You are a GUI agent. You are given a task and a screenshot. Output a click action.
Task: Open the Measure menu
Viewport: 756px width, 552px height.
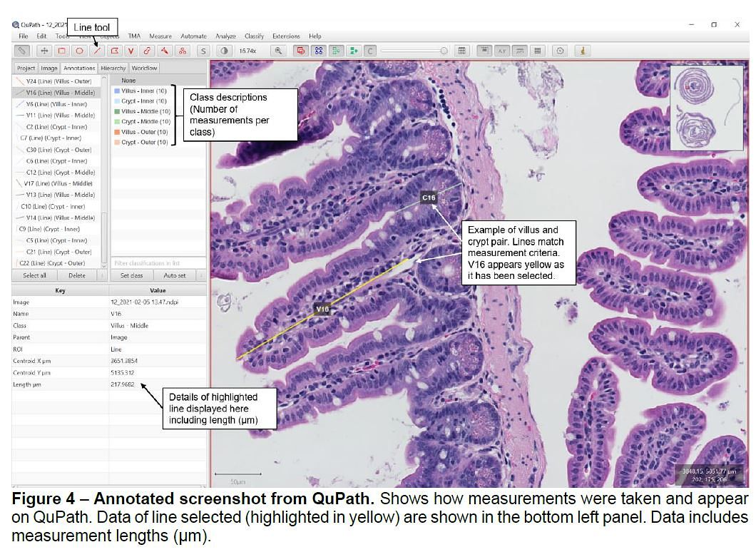point(160,36)
